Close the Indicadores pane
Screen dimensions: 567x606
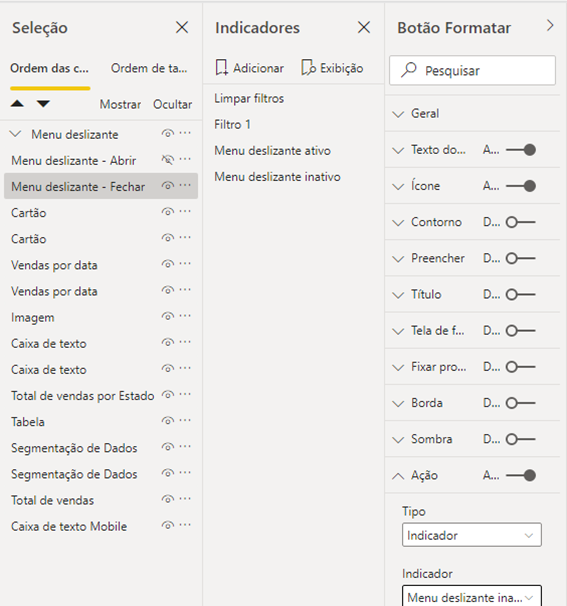[x=364, y=27]
